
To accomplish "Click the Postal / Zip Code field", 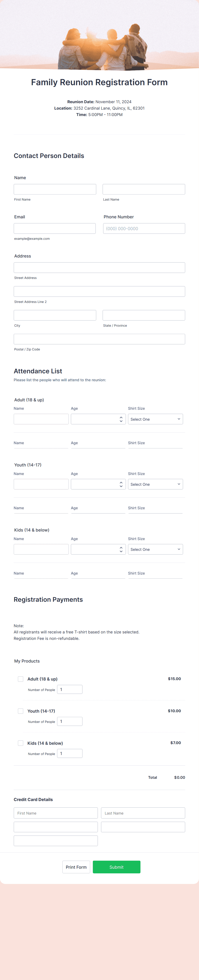I will [x=99, y=339].
